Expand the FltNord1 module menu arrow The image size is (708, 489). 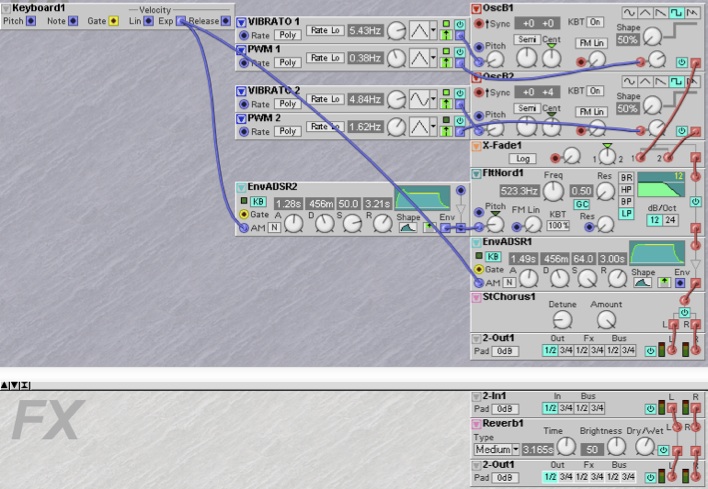(x=475, y=172)
